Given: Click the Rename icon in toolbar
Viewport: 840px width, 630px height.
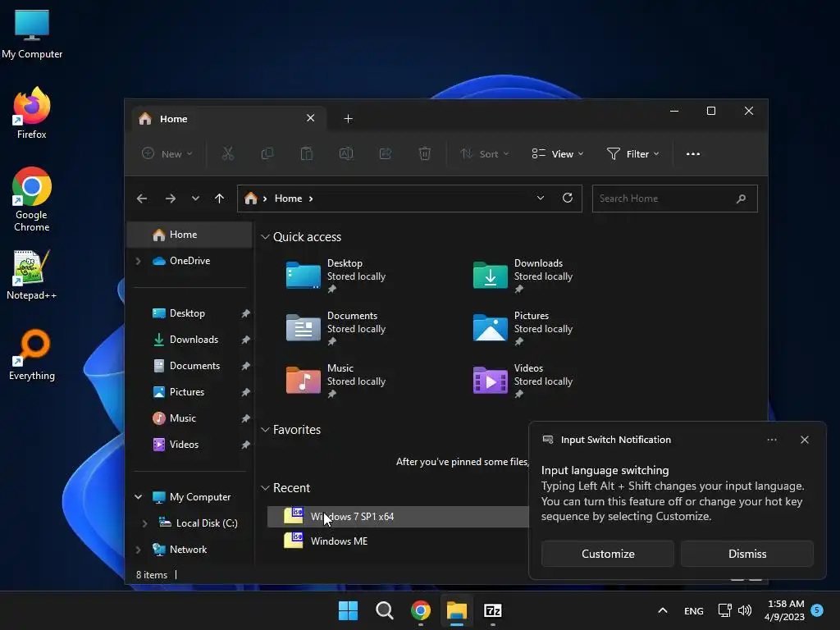Looking at the screenshot, I should pos(346,153).
